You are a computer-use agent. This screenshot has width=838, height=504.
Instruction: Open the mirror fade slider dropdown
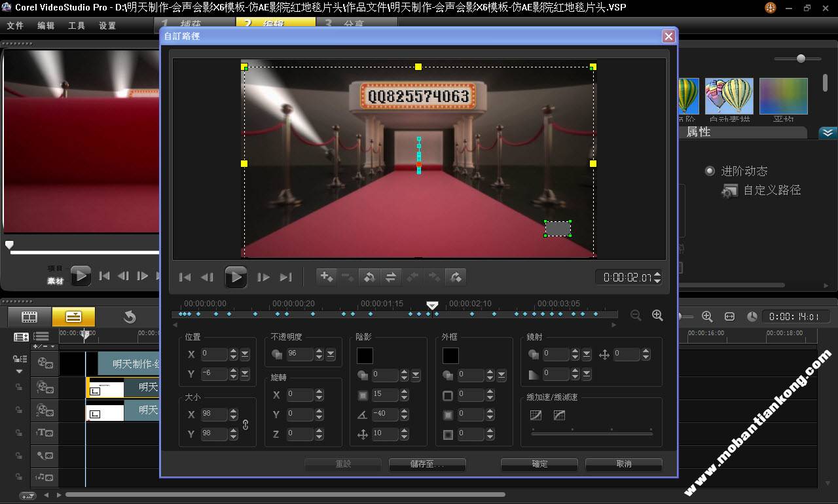click(587, 374)
